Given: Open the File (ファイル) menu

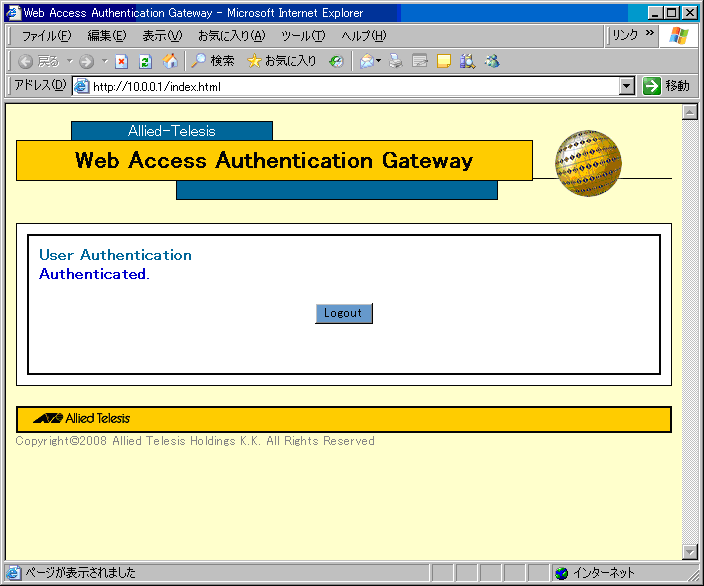Looking at the screenshot, I should click(x=46, y=35).
